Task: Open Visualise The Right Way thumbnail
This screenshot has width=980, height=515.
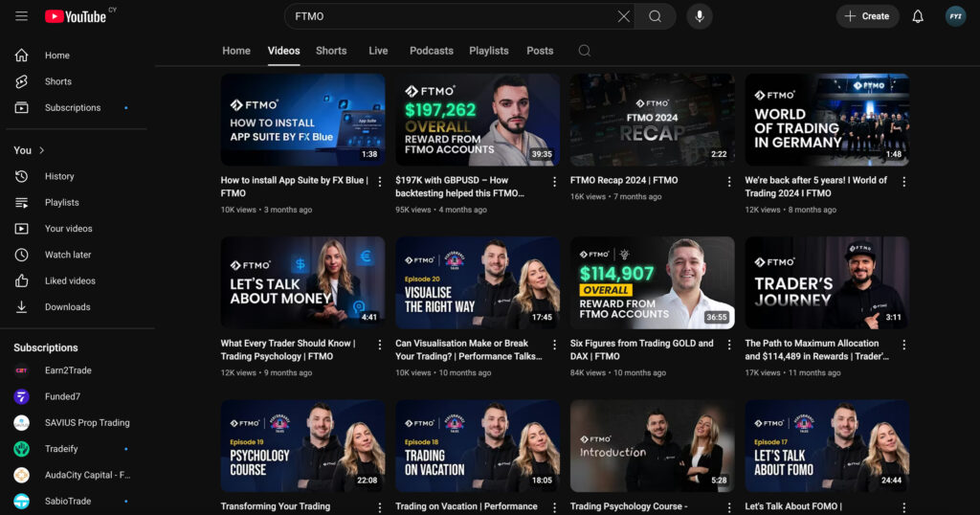Action: tap(478, 282)
